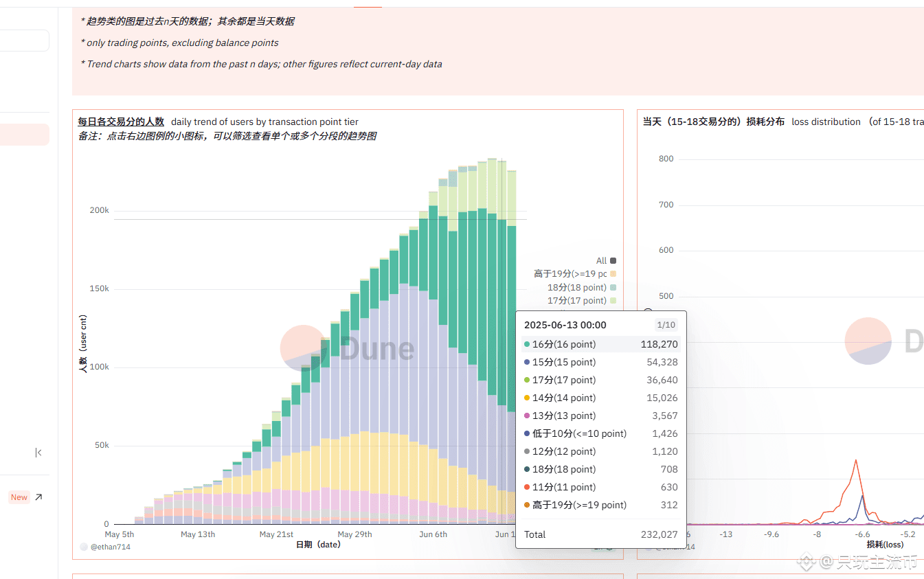Screen dimensions: 924x579
Task: Toggle the 17分(17 point) series in the chart legend
Action: (x=613, y=301)
